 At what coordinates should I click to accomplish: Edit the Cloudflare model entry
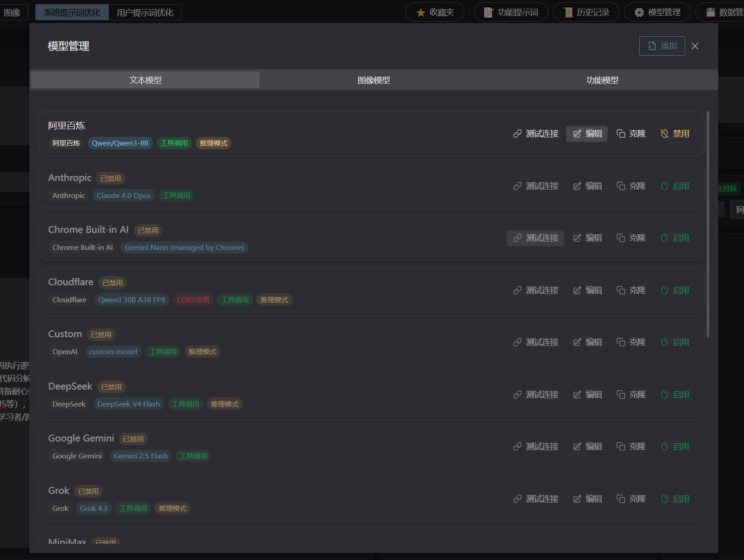pyautogui.click(x=587, y=290)
